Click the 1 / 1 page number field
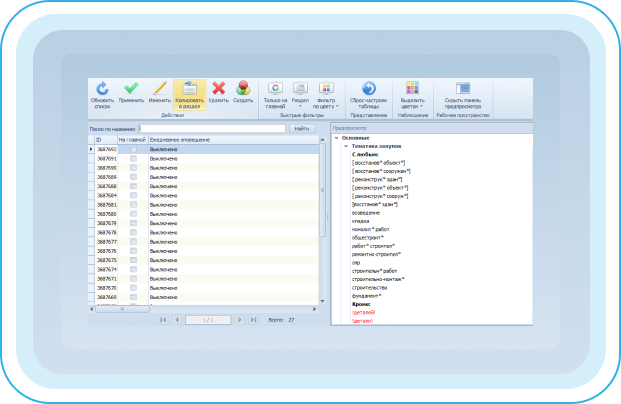 [x=208, y=320]
